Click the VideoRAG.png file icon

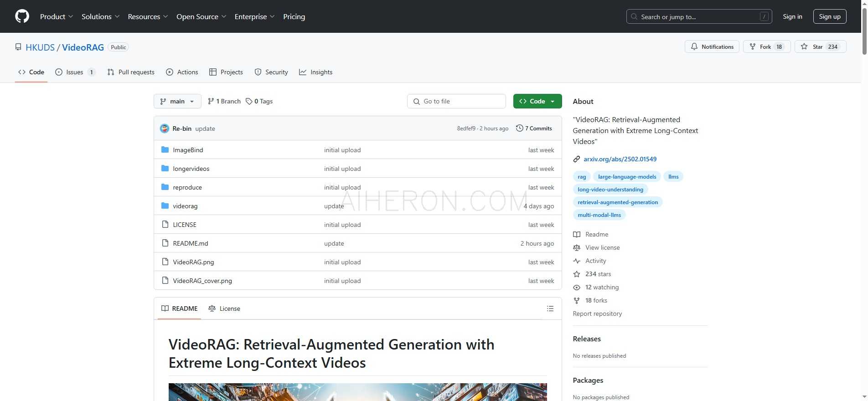(165, 262)
